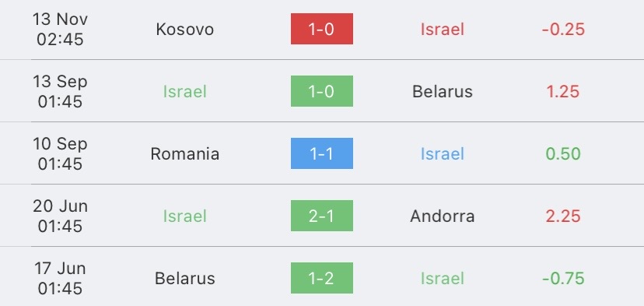Click the 2-1 Israel vs Andorra score

[321, 216]
